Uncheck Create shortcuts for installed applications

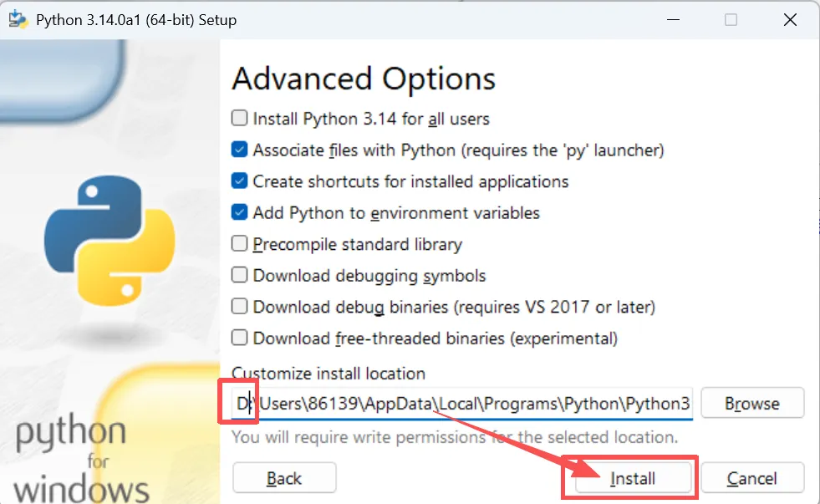(239, 181)
